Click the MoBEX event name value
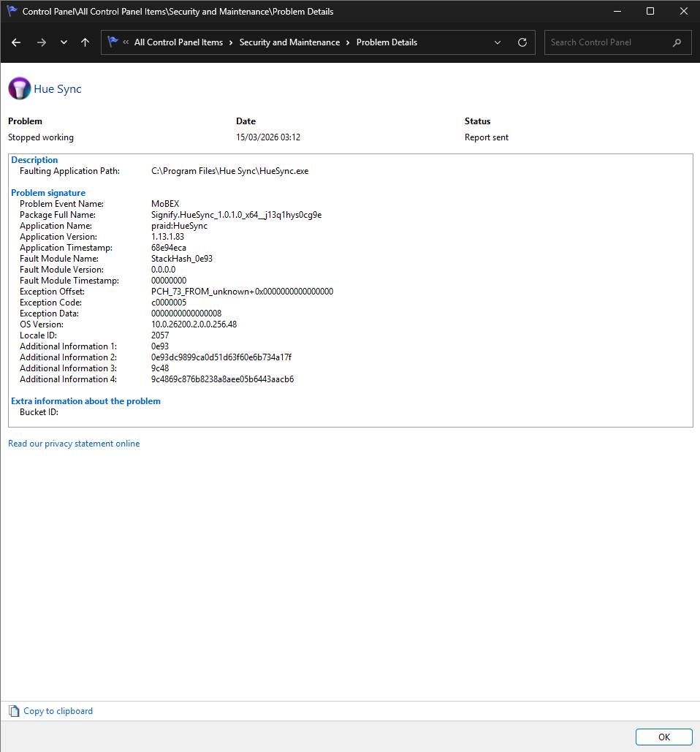 click(165, 204)
